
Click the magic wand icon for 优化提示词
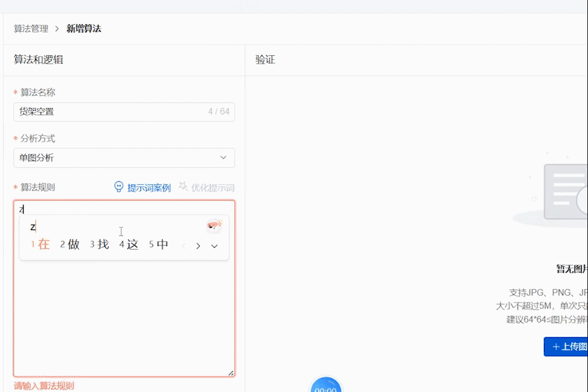(x=183, y=187)
